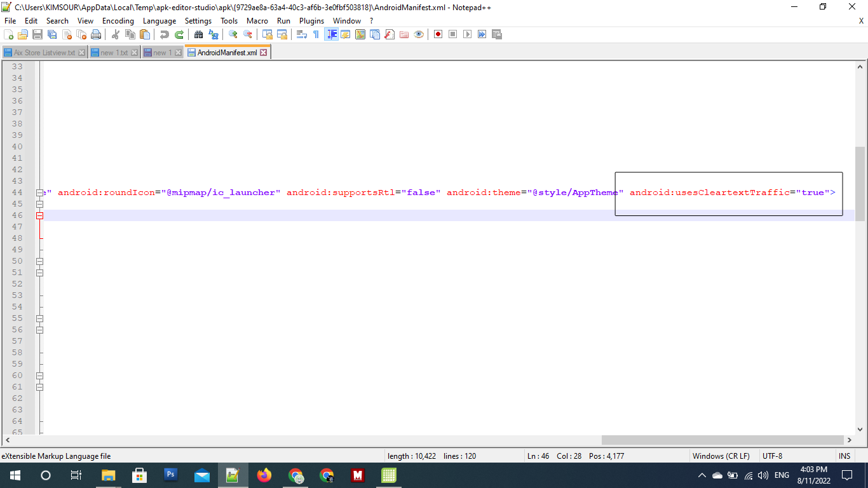Open Find dialog via binoculars icon
Screen dimensions: 868x488
click(x=198, y=34)
